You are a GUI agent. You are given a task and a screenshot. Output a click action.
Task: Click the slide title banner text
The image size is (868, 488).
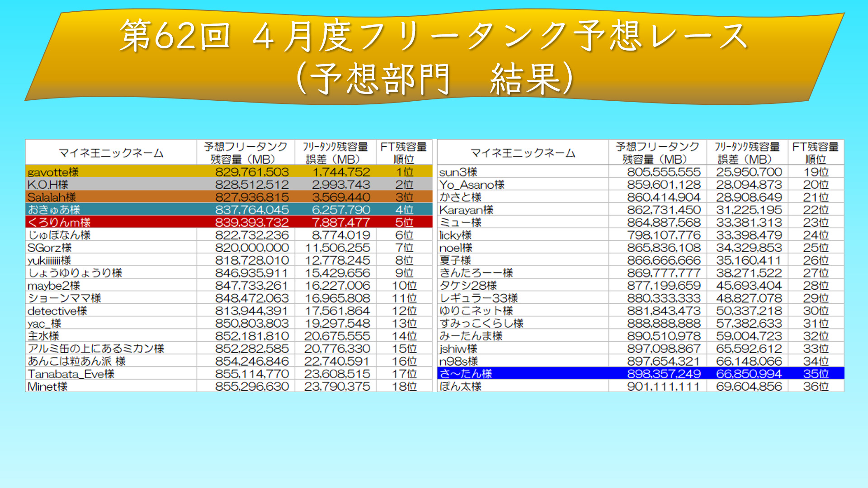(433, 36)
